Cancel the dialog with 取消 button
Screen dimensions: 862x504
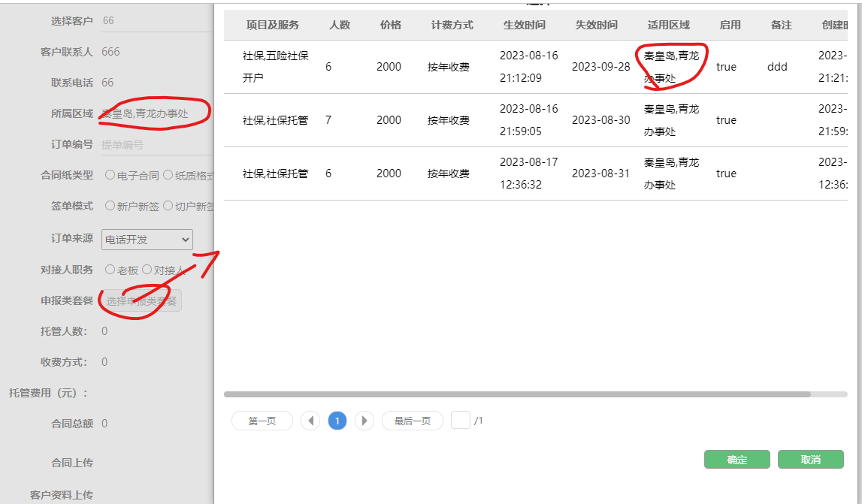coord(810,460)
